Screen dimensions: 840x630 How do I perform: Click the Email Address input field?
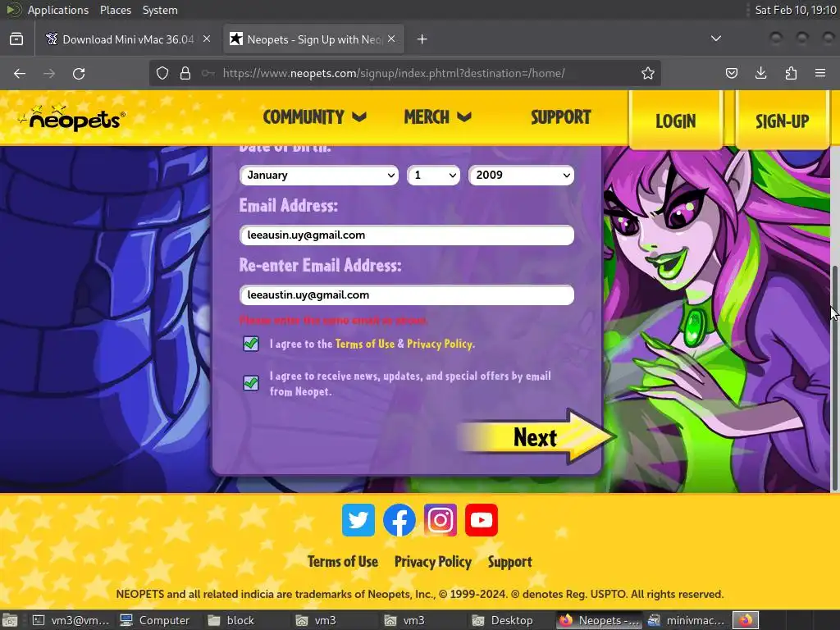point(407,235)
